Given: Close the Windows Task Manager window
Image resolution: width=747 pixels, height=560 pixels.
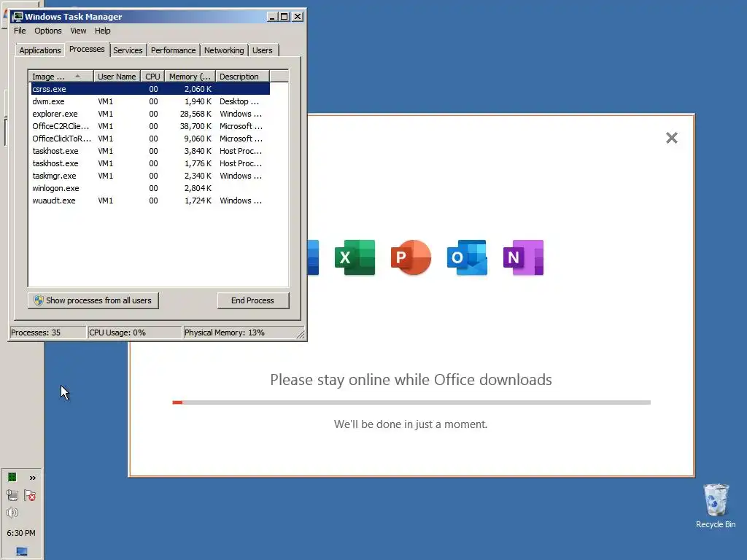Looking at the screenshot, I should (298, 17).
